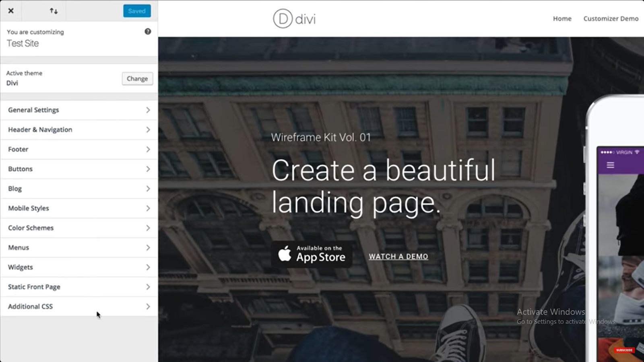Image resolution: width=644 pixels, height=362 pixels.
Task: Expand the Mobile Styles section
Action: click(x=79, y=208)
